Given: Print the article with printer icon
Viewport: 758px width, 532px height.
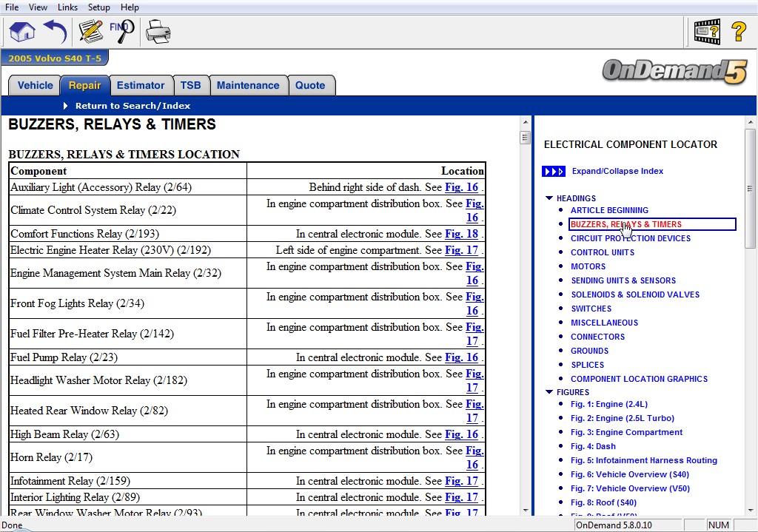Looking at the screenshot, I should (158, 32).
